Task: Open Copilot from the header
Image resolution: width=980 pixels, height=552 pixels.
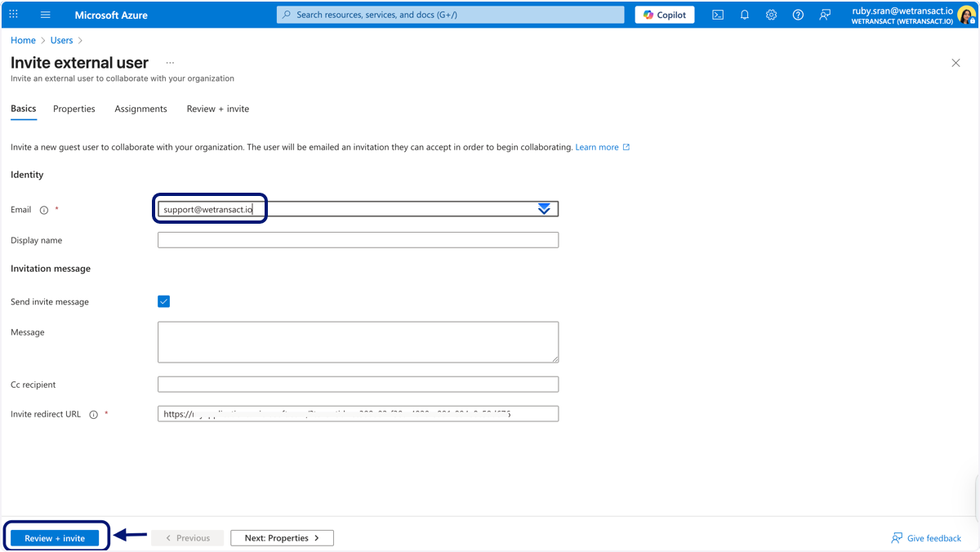Action: pyautogui.click(x=665, y=15)
